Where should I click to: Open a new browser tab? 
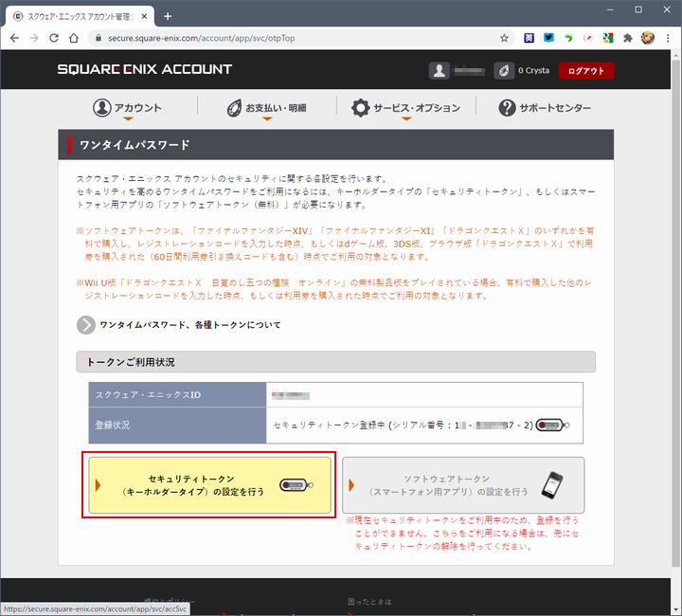168,16
